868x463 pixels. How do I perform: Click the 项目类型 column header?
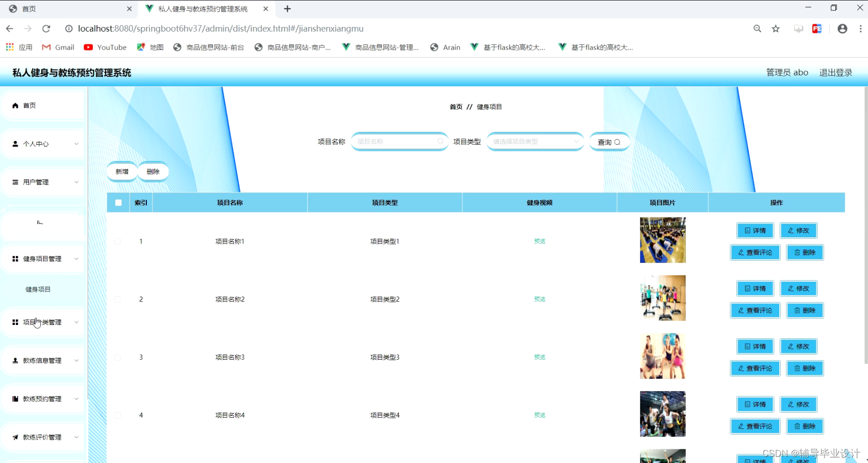[385, 203]
